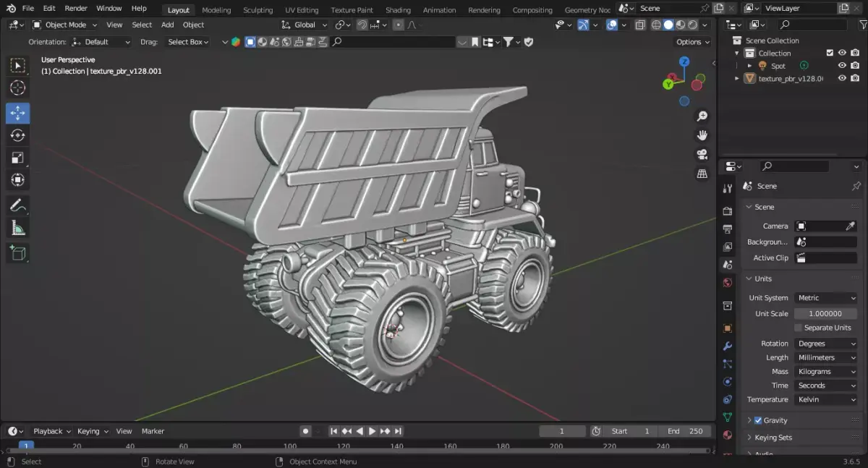Uncheck the Gravity checkbox
Screen dimensions: 868x468
point(758,420)
